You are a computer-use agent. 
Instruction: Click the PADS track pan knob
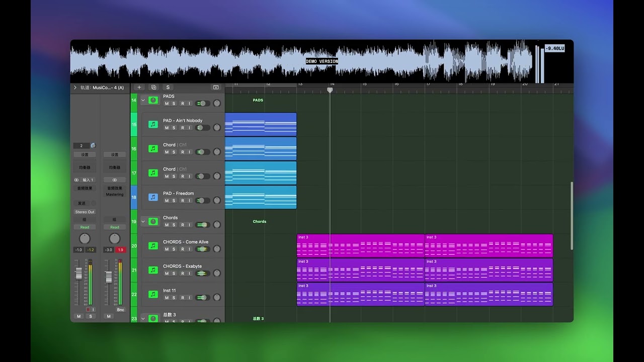[217, 104]
